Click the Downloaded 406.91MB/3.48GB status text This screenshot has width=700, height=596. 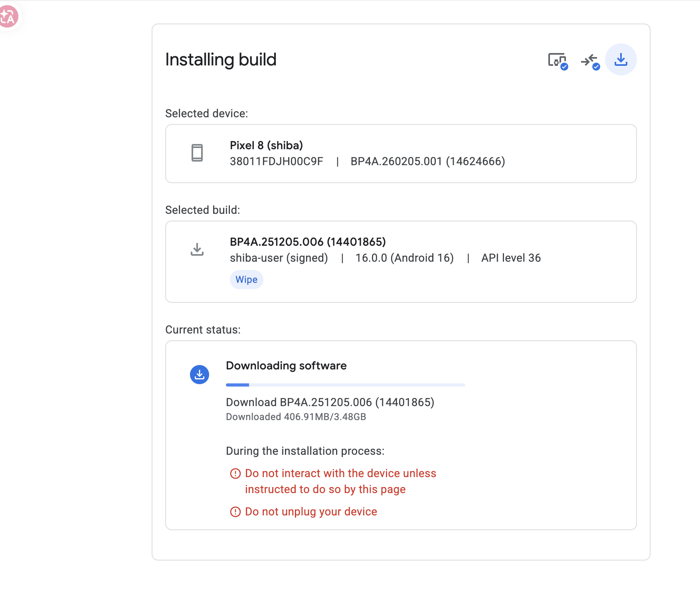point(296,417)
